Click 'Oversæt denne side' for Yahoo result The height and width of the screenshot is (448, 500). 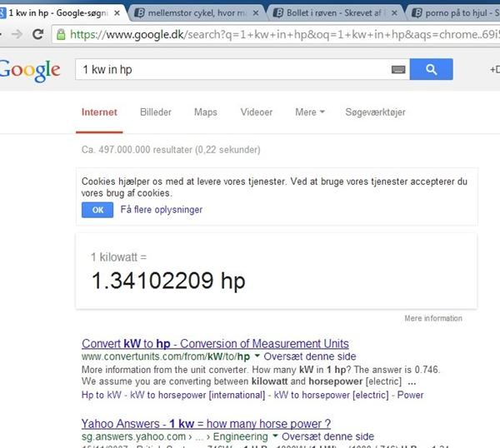click(327, 436)
